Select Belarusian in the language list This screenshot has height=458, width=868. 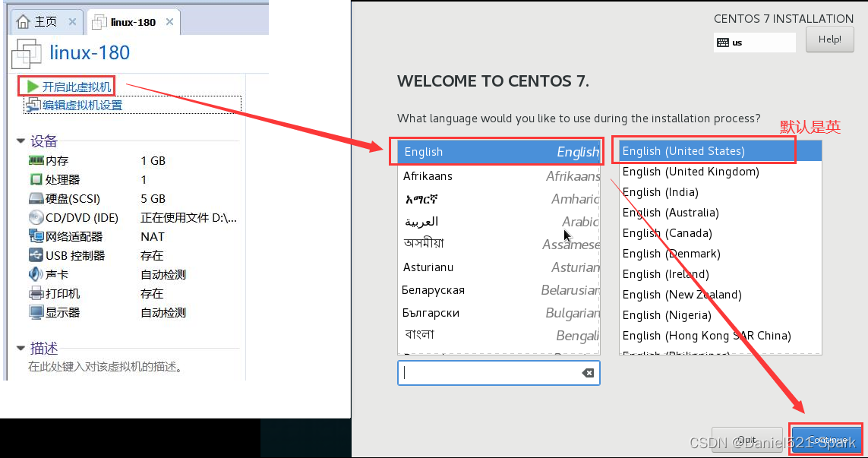point(499,289)
